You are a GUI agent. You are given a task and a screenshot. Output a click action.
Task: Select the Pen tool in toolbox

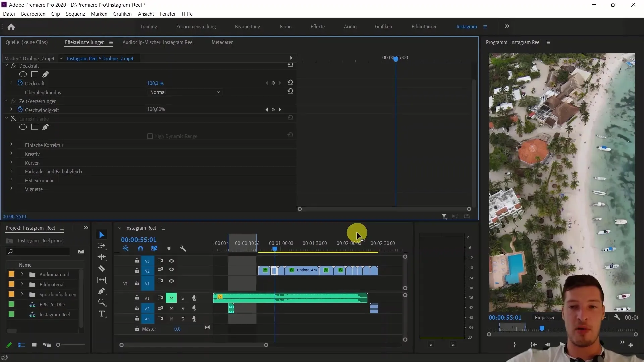click(102, 291)
